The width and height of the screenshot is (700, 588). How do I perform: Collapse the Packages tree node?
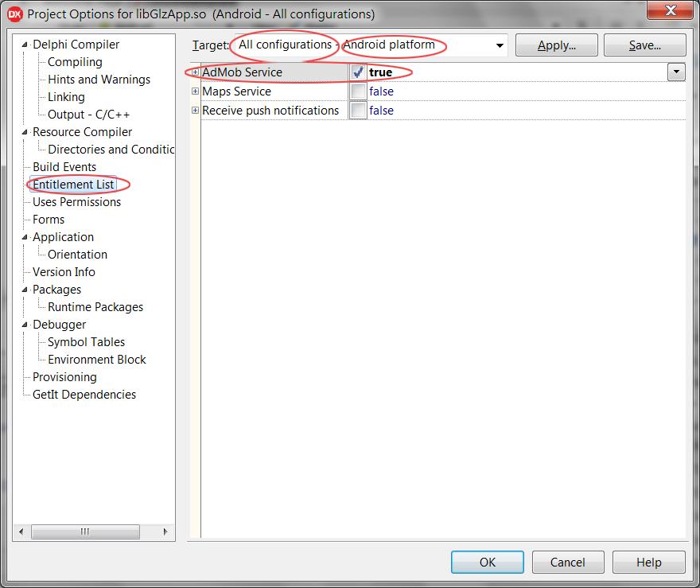tap(25, 290)
